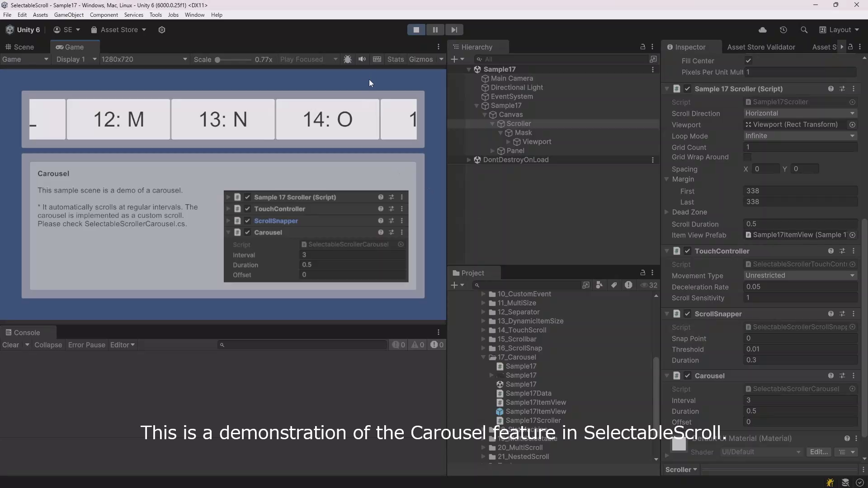
Task: Click the Hierarchy search-by-type icon
Action: [x=653, y=59]
